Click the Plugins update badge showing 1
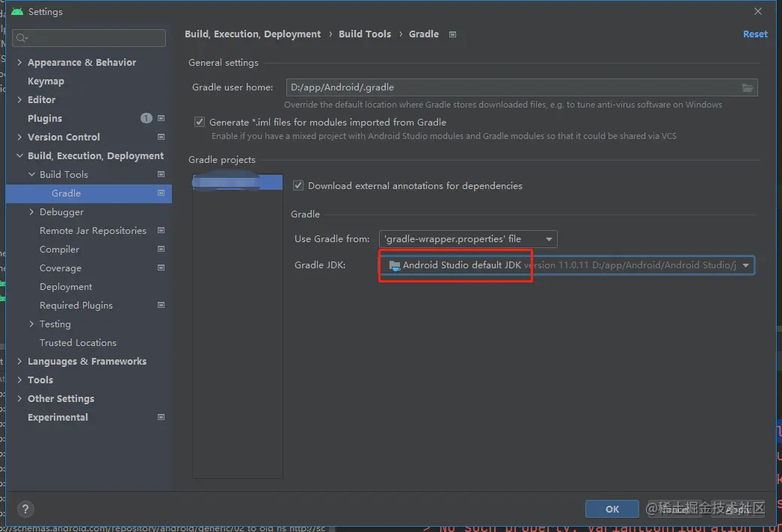The width and height of the screenshot is (782, 532). pyautogui.click(x=146, y=118)
